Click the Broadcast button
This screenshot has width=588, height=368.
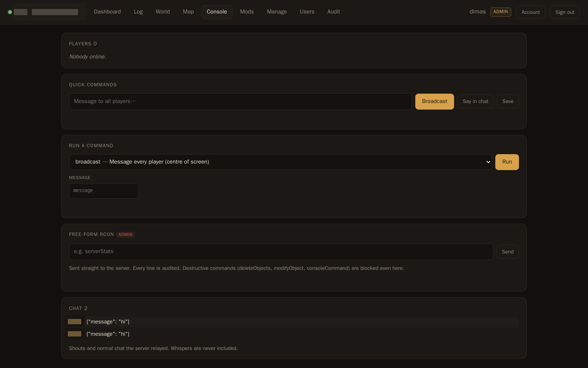434,101
